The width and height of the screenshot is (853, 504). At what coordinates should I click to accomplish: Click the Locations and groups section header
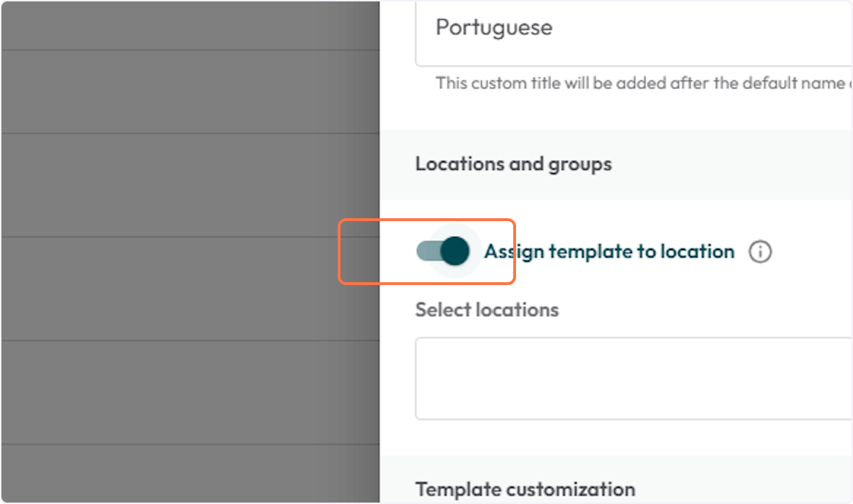point(513,164)
